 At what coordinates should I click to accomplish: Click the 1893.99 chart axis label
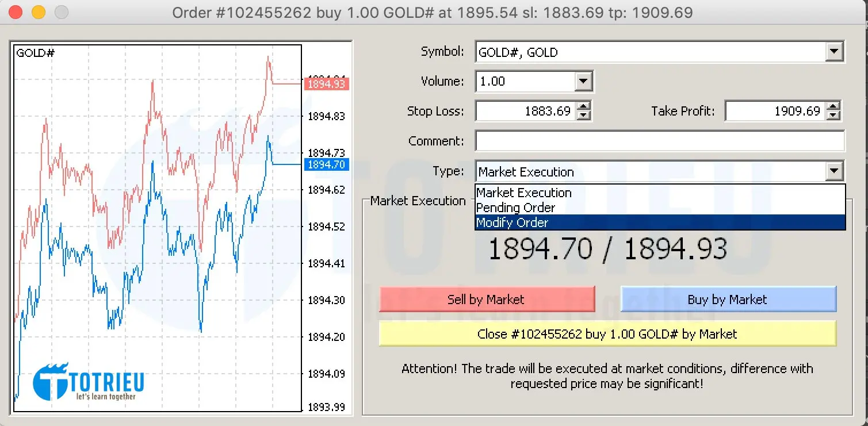tap(326, 407)
